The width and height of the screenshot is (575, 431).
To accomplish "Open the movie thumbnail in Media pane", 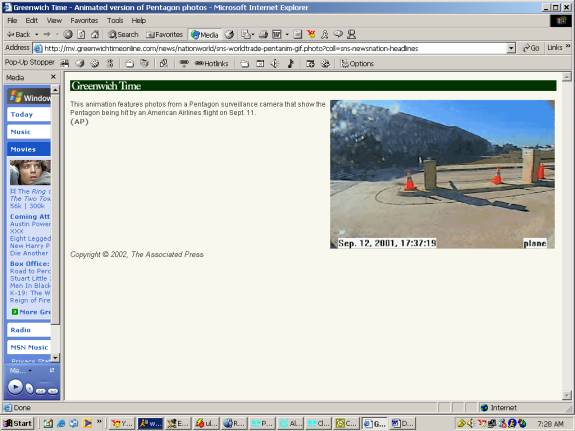I will tap(30, 172).
